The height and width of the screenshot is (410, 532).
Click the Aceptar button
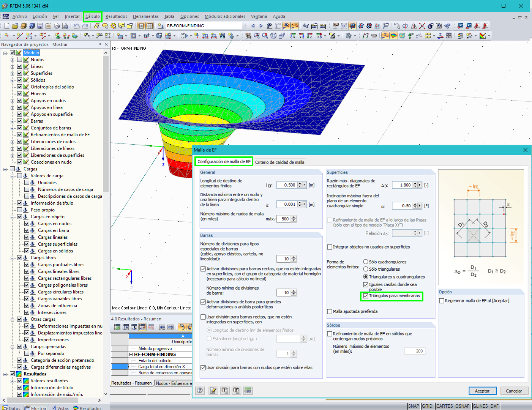(482, 391)
